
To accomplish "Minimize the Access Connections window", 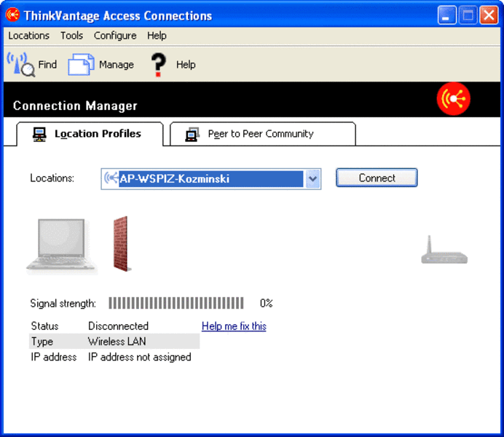I will tap(446, 15).
